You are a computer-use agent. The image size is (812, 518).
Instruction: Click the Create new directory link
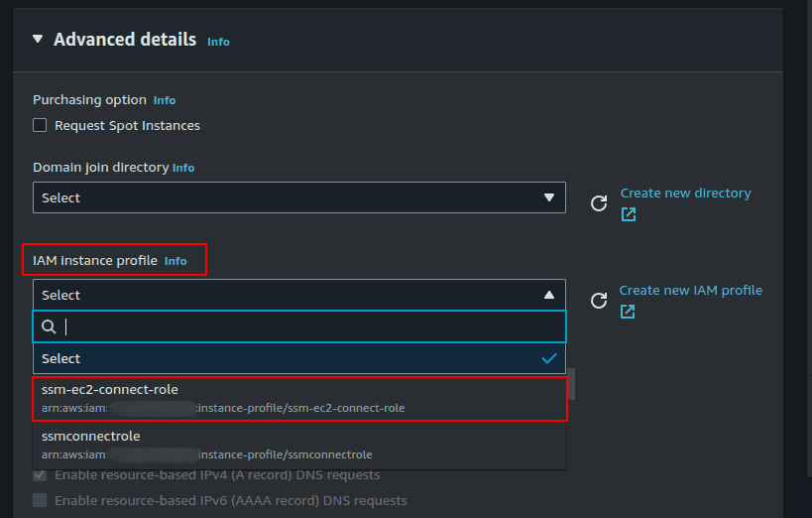(x=685, y=193)
